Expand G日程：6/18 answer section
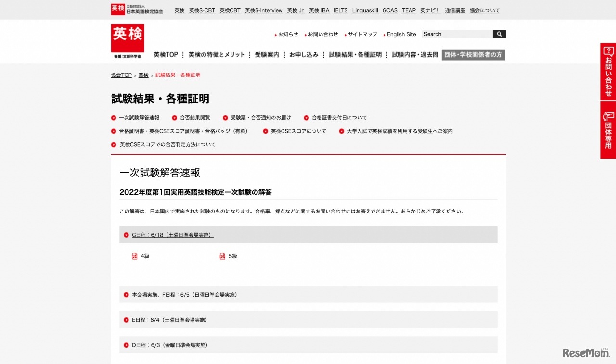The width and height of the screenshot is (616, 364). coord(173,235)
